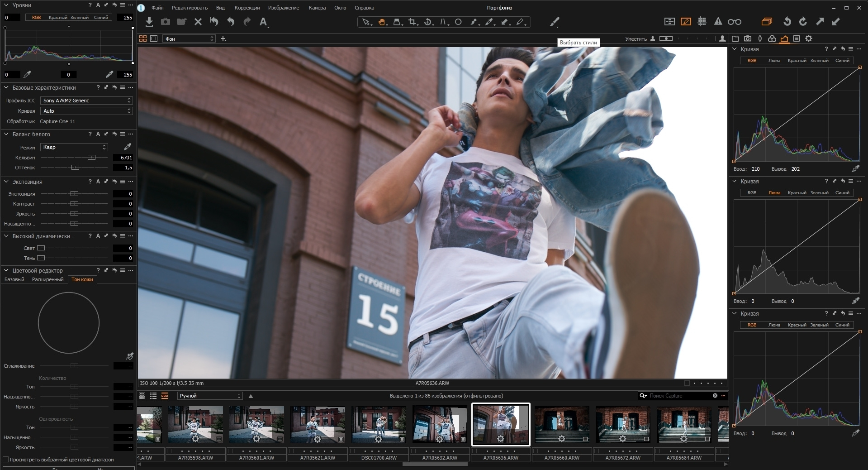Open the Color tool tab with three circles

[772, 39]
